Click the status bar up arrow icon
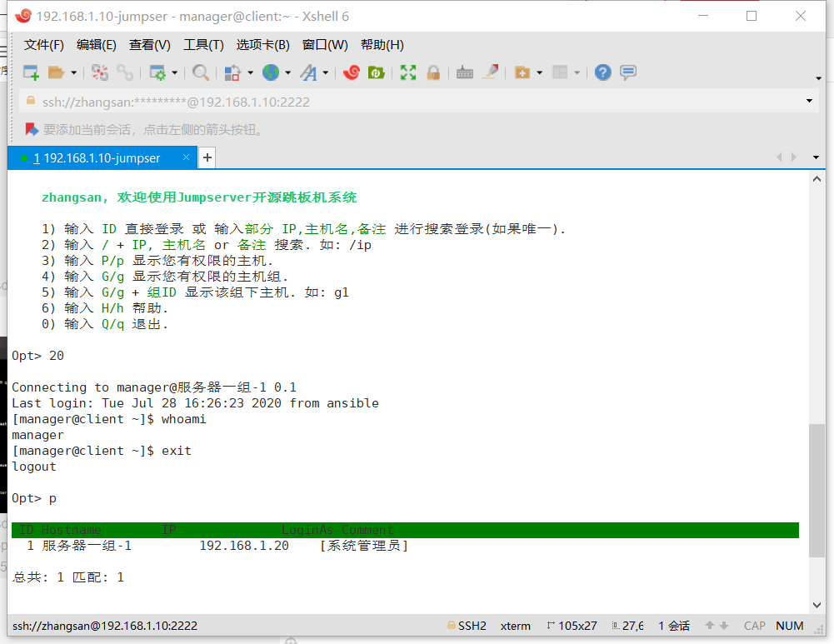This screenshot has height=644, width=834. 710,626
